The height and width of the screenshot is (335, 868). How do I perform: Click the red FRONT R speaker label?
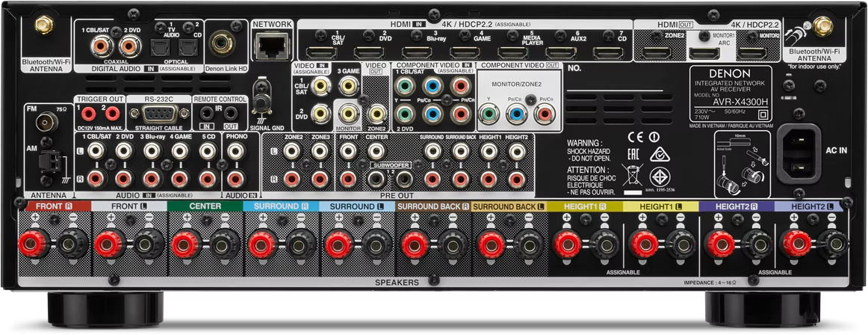53,206
